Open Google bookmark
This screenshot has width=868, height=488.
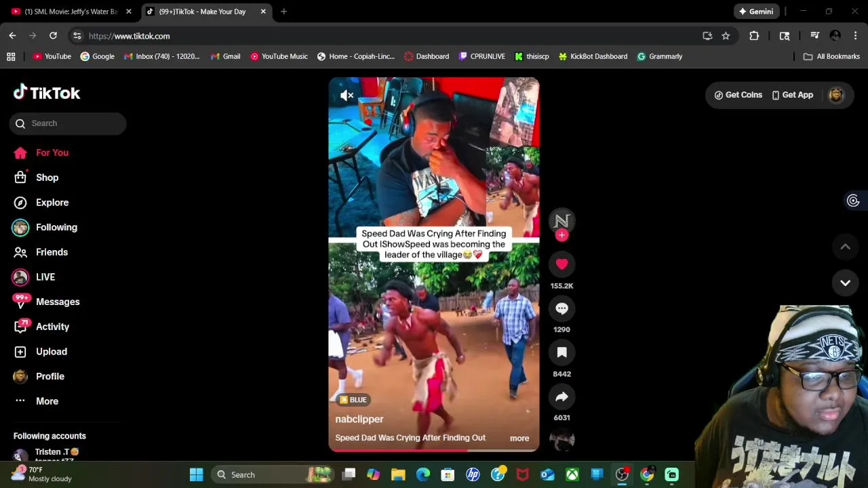(97, 56)
